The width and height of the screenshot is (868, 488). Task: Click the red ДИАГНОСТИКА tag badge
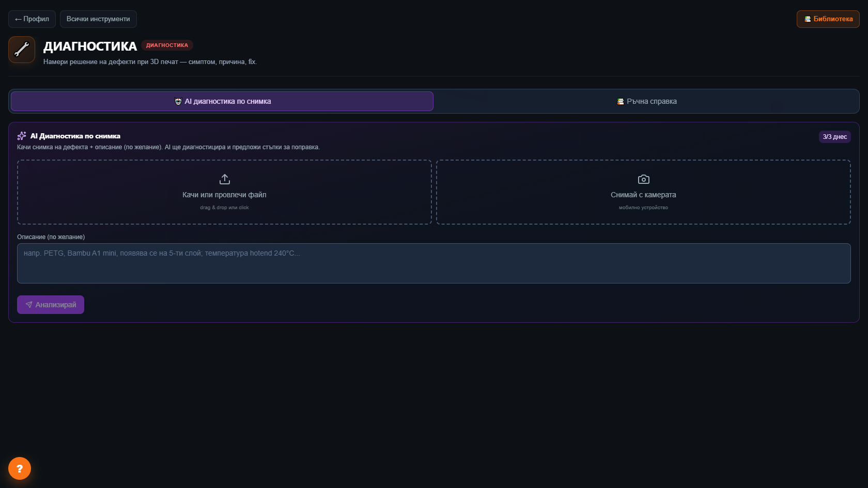point(167,45)
